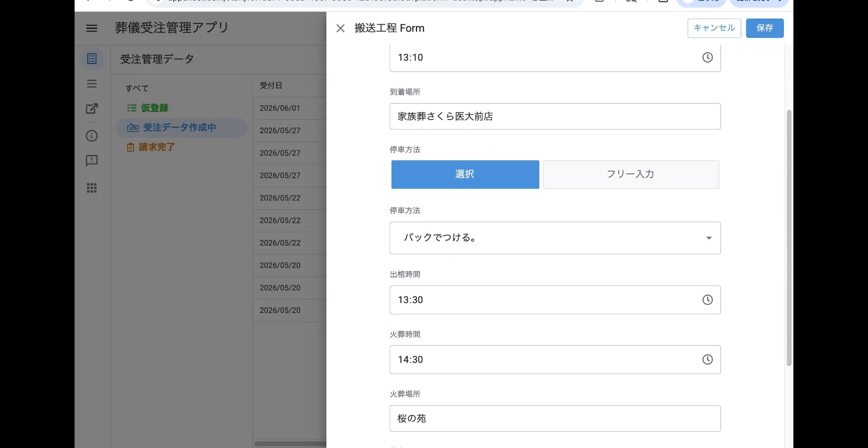
Task: Select the すべて filter
Action: pos(137,89)
